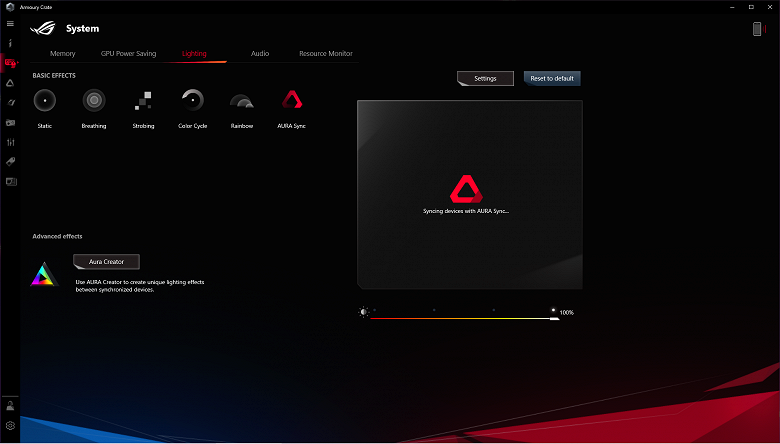The image size is (780, 444).
Task: Open the User Center profile icon
Action: pyautogui.click(x=10, y=405)
